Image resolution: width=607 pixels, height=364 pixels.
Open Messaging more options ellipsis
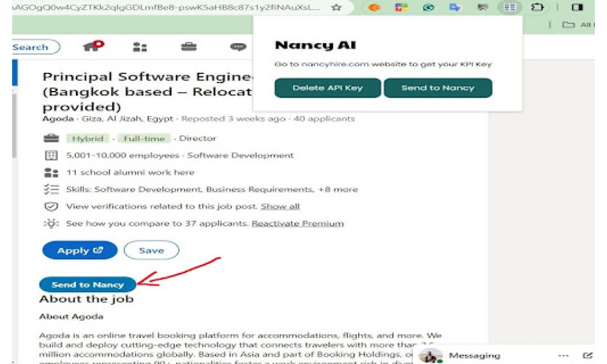pos(563,355)
